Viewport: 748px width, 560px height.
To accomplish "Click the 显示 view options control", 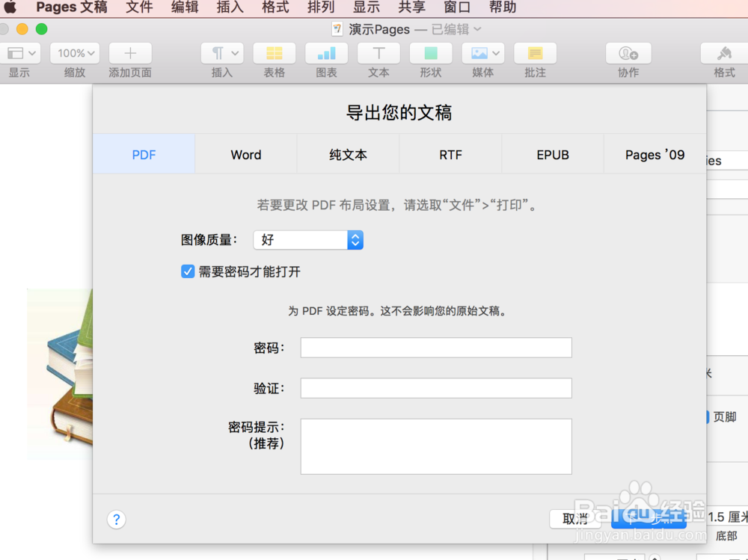I will click(21, 53).
